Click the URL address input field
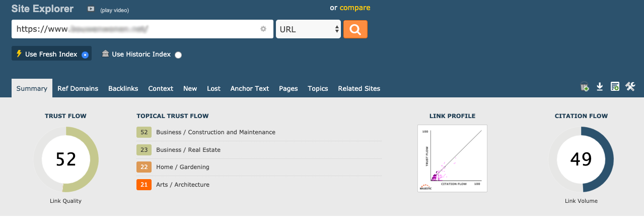The image size is (644, 221). tap(142, 29)
